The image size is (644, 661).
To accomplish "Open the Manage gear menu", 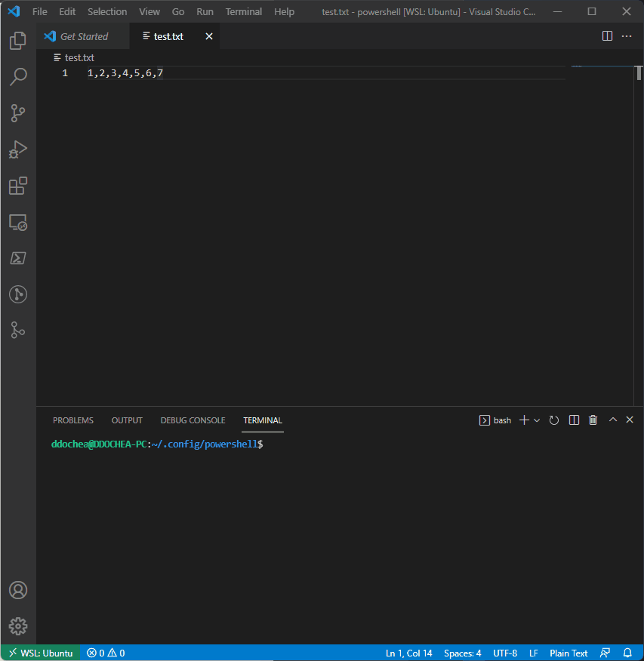I will point(18,626).
